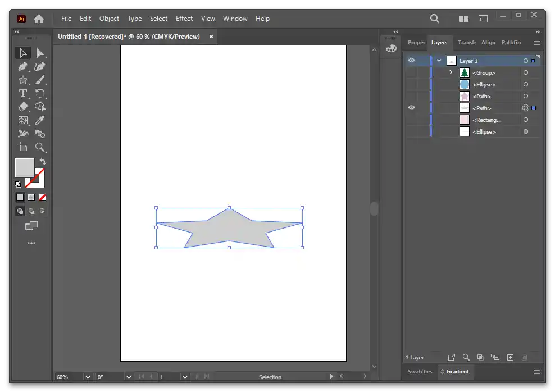Collapse Layer 1 contents
The width and height of the screenshot is (555, 392).
coord(439,61)
